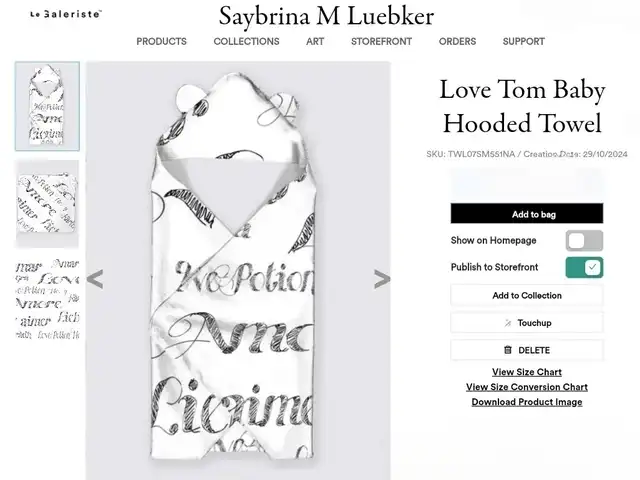Show the previous product image arrow
This screenshot has width=640, height=480.
click(x=95, y=279)
